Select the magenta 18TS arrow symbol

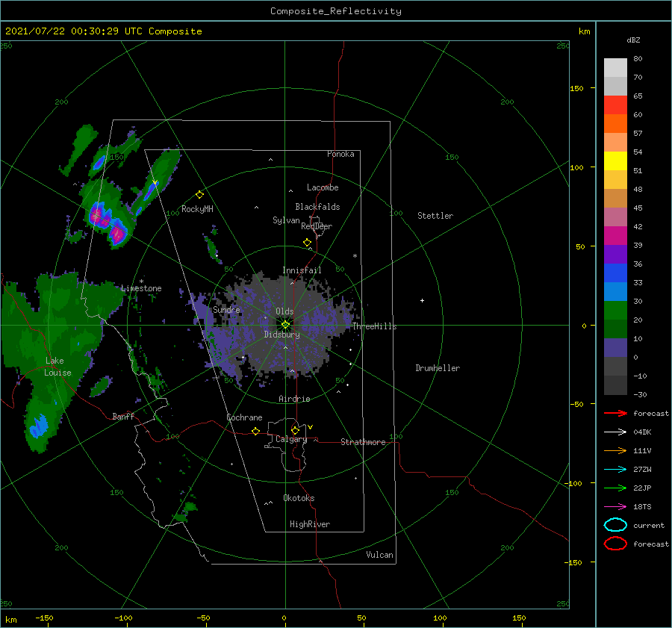coord(615,507)
